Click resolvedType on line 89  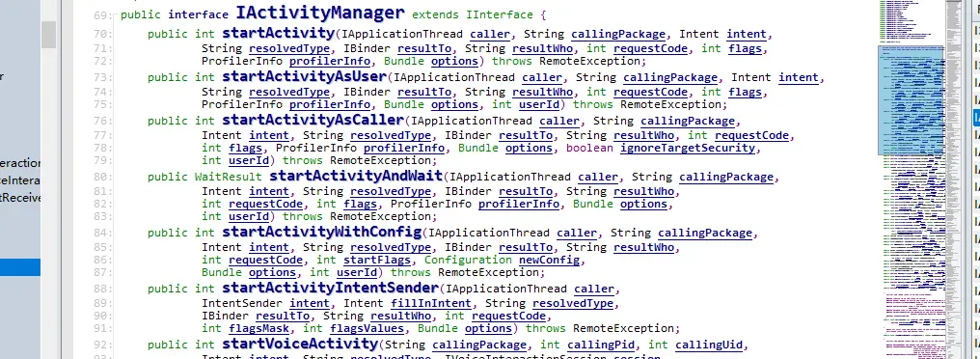(x=573, y=303)
